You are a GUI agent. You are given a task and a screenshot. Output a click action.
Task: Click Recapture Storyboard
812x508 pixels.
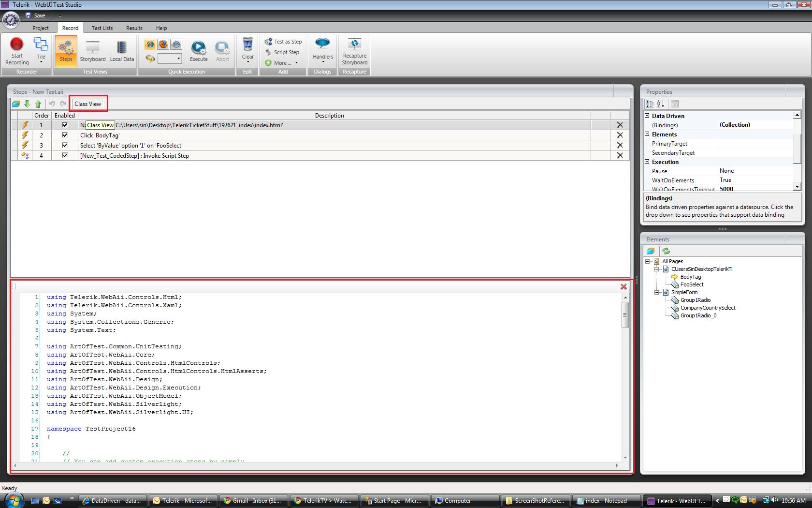click(x=355, y=51)
